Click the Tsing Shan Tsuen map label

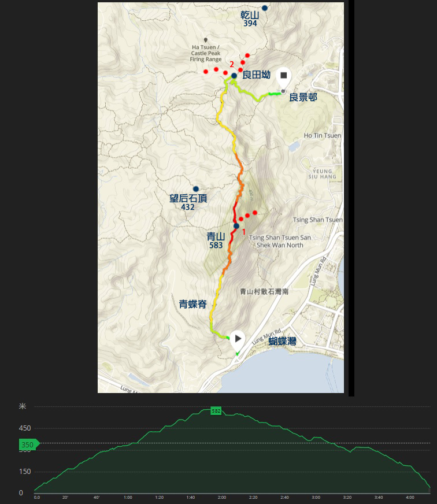(317, 220)
